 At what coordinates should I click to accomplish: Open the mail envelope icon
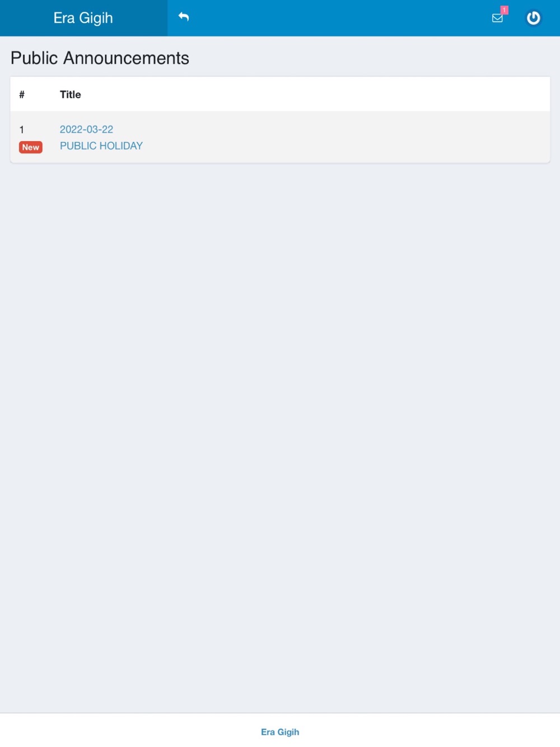tap(497, 18)
